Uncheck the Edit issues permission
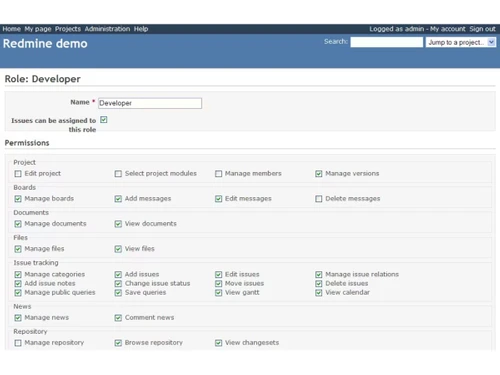The width and height of the screenshot is (500, 375). (219, 274)
